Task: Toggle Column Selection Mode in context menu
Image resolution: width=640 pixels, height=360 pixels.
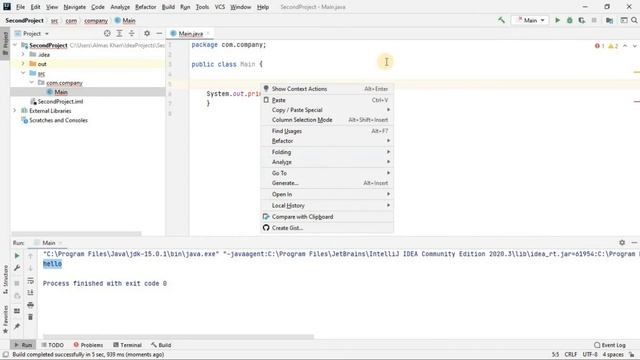Action: click(x=327, y=120)
